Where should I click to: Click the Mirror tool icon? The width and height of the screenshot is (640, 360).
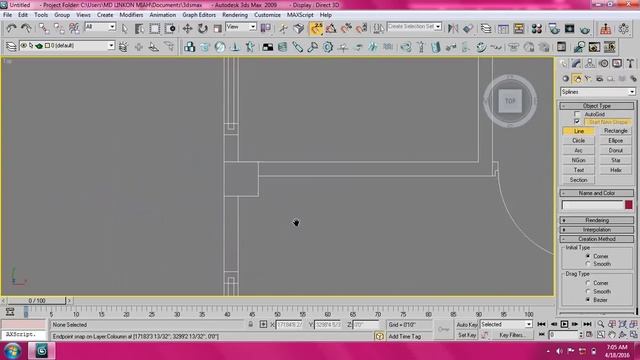pos(453,28)
